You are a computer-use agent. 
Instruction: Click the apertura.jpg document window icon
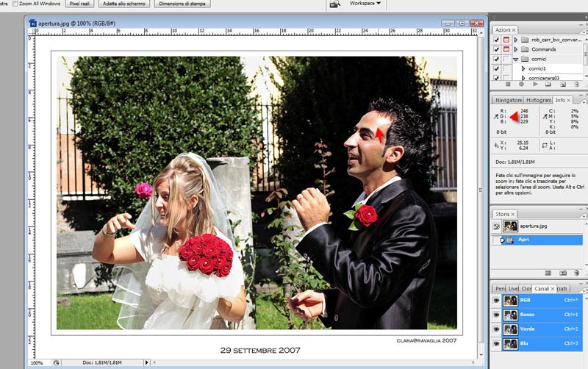33,24
